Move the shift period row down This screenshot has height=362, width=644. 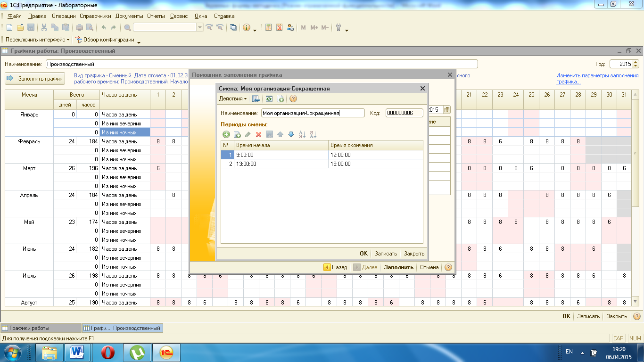click(x=291, y=134)
